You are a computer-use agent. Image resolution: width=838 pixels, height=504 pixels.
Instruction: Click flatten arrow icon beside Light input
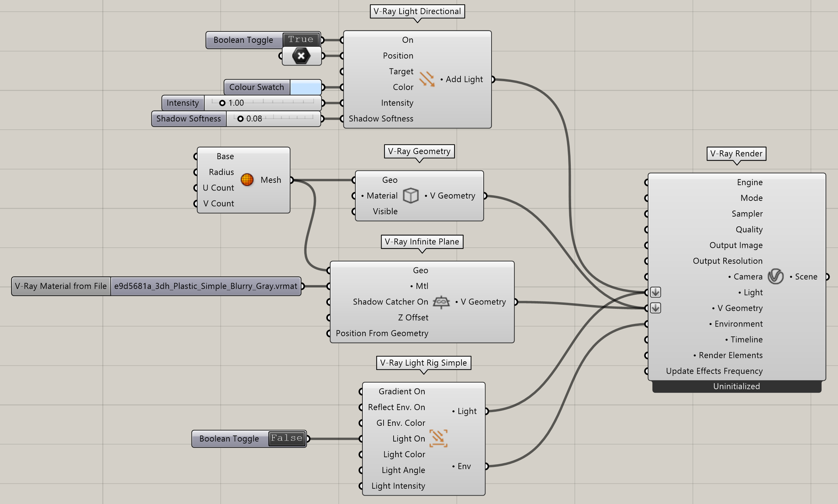[x=655, y=292]
